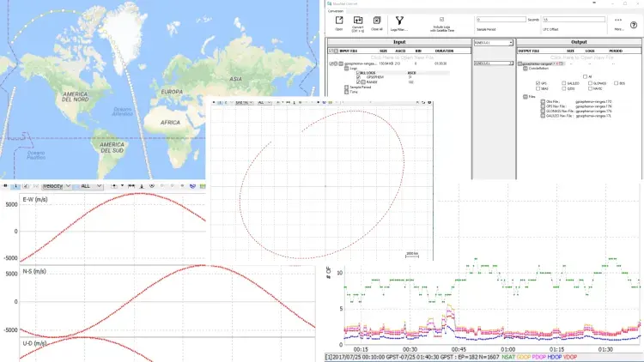Check the All constellations checkbox

click(x=586, y=76)
